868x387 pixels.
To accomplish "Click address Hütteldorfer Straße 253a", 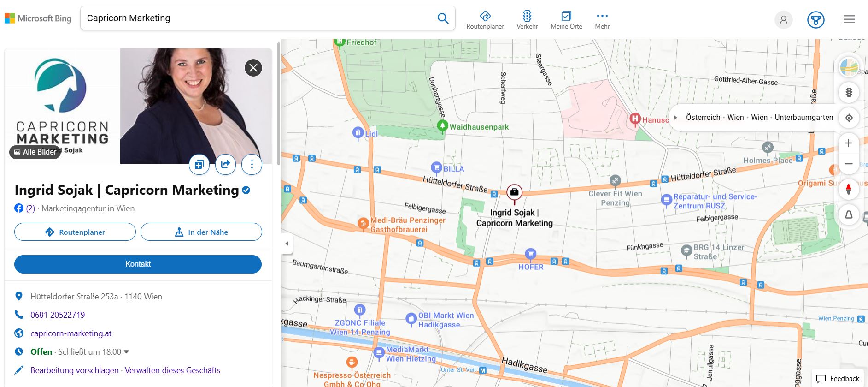I will point(96,297).
